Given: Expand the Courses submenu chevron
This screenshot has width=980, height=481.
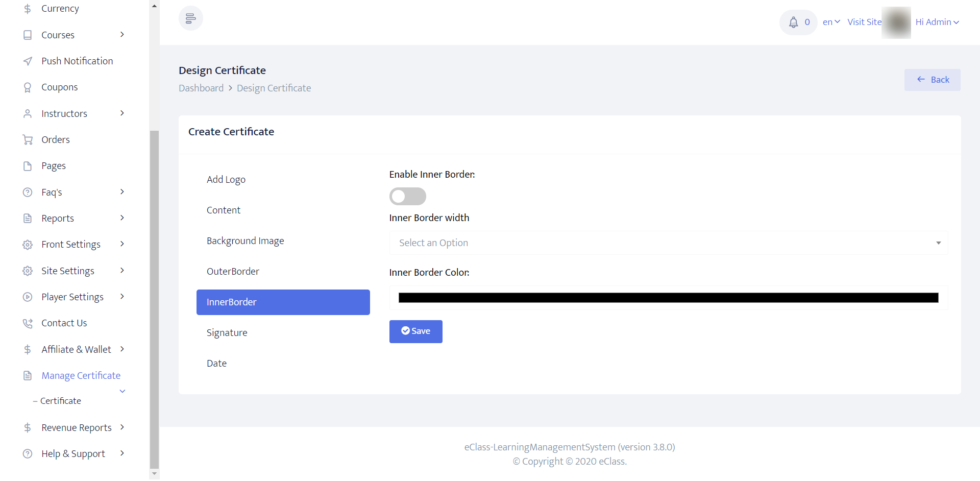Looking at the screenshot, I should [x=122, y=35].
